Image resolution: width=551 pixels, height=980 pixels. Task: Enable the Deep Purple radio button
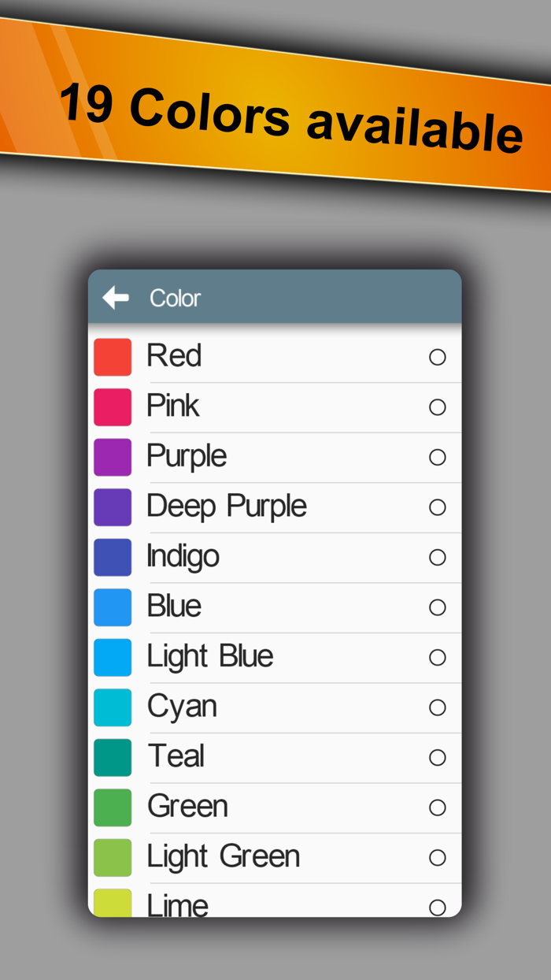click(x=438, y=507)
